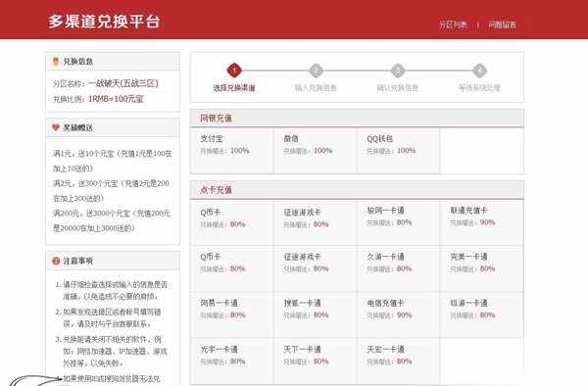Click the 100% rate under 支付宝
The height and width of the screenshot is (386, 588).
click(x=240, y=151)
